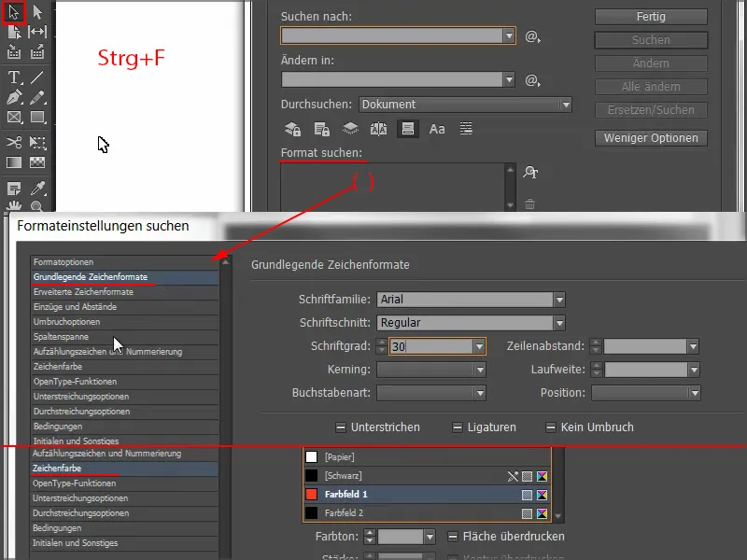Toggle whole word search option

[466, 129]
